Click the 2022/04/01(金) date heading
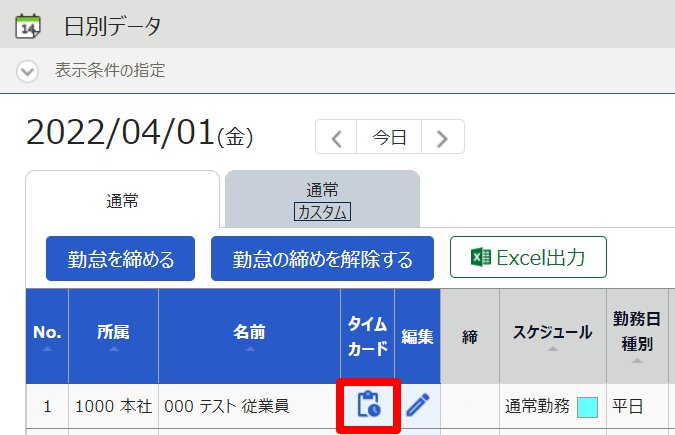Viewport: 675px width, 435px height. (x=139, y=133)
